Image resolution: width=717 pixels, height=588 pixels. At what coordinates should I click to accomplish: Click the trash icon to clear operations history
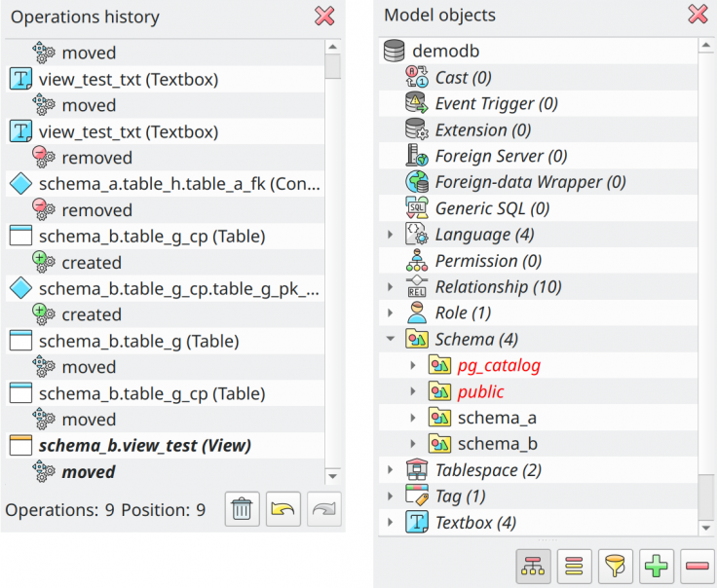(242, 509)
